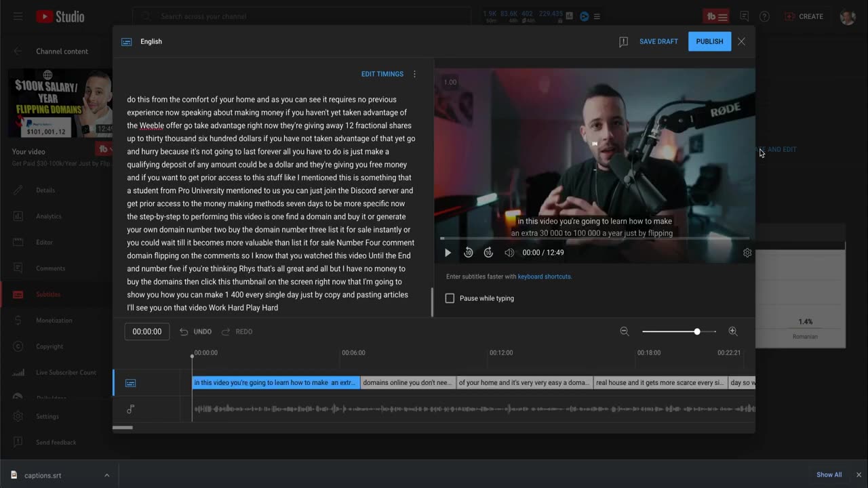Click the YouTube Studio logo
Screen dimensions: 868x488
pyautogui.click(x=60, y=16)
